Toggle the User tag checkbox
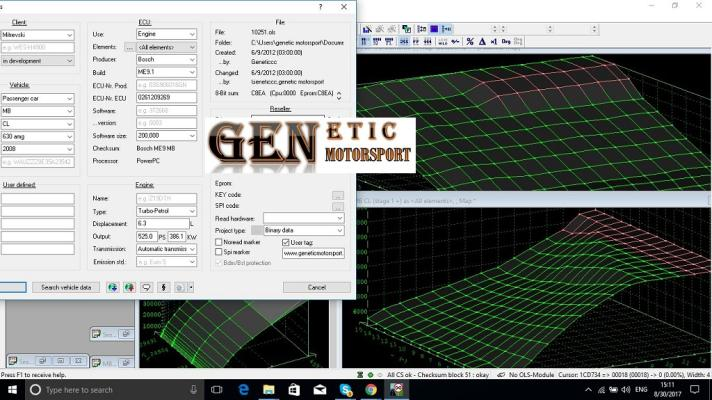The height and width of the screenshot is (400, 712). click(285, 242)
